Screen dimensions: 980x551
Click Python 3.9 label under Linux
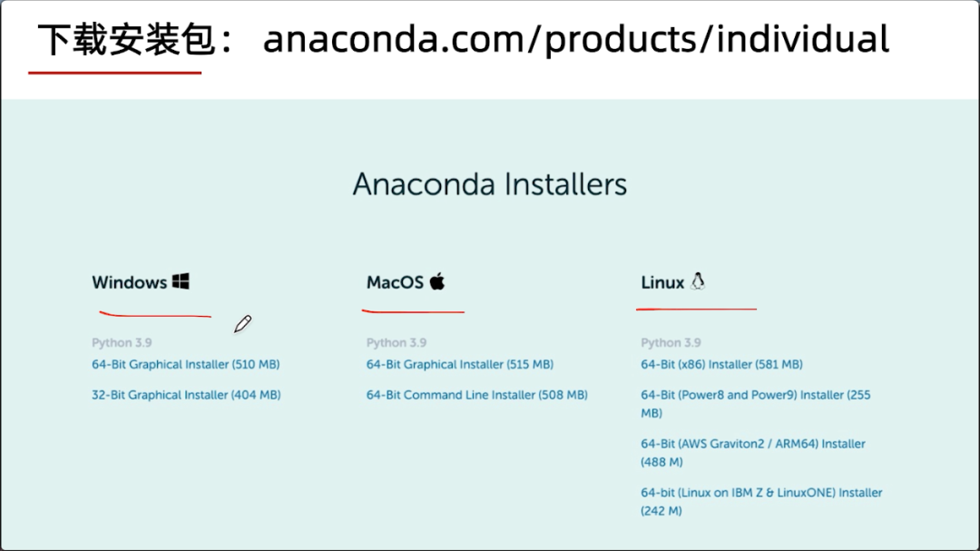click(671, 343)
